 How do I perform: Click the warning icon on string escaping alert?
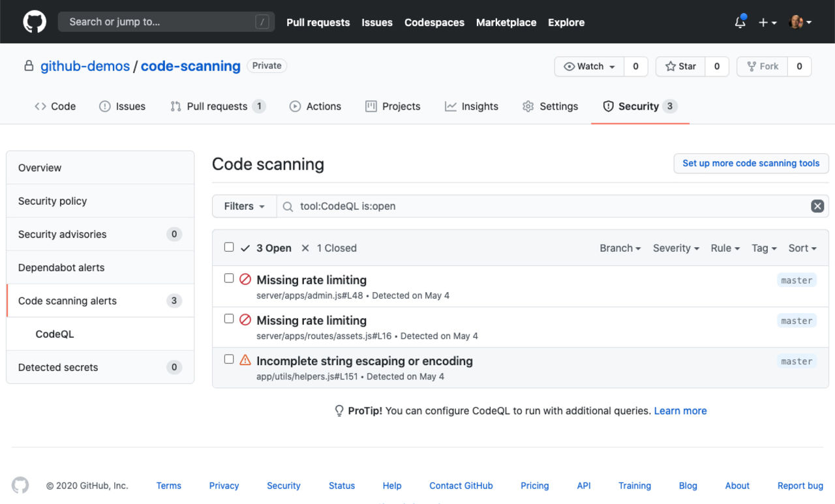(245, 360)
